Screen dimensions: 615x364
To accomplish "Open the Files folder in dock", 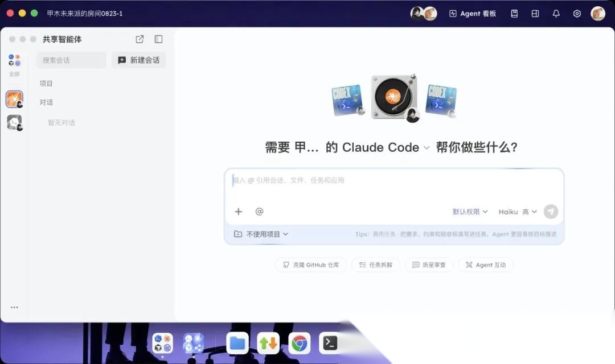I will (237, 343).
